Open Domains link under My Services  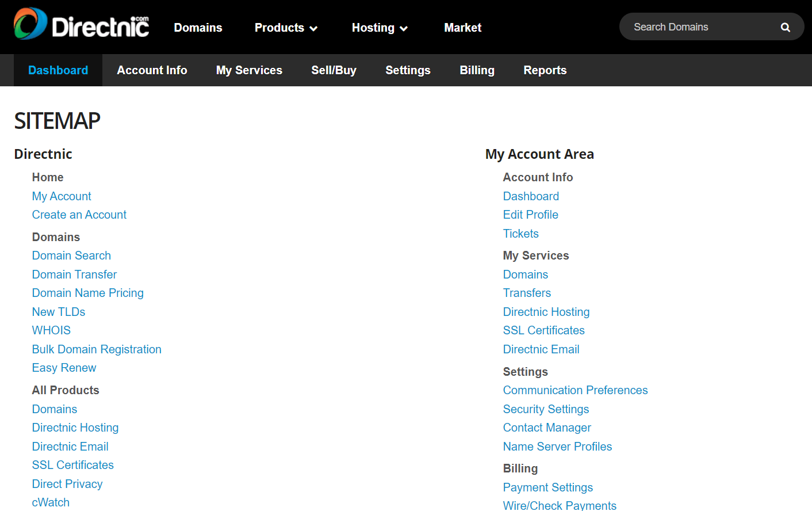pos(526,274)
